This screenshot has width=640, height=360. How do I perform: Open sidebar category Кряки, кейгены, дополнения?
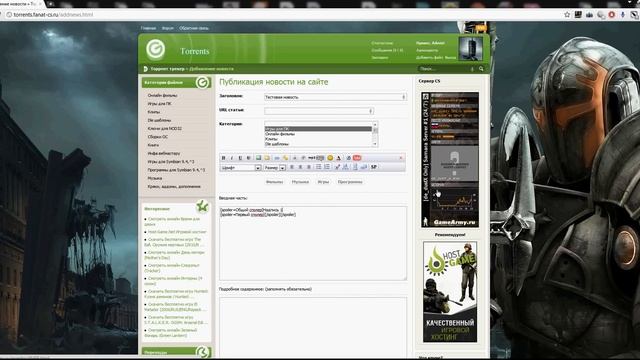(174, 187)
